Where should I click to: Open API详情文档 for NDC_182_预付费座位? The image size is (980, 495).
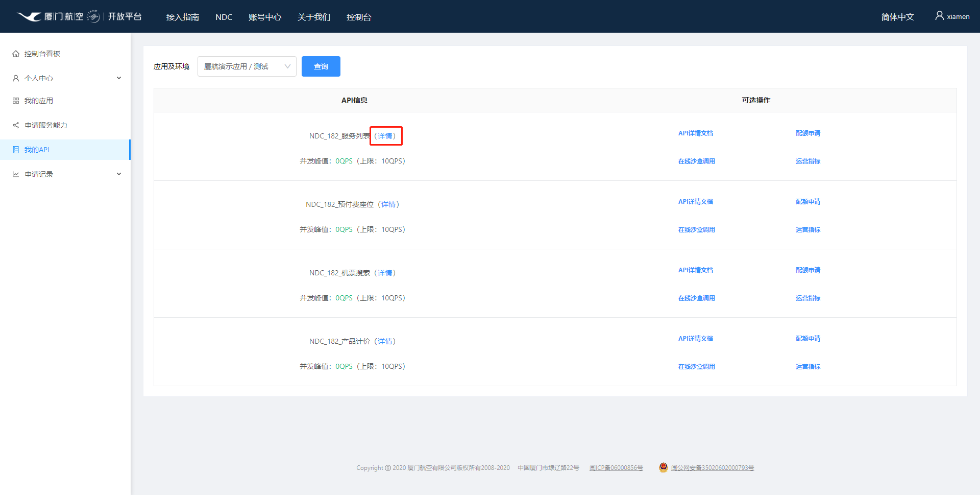[x=696, y=202]
